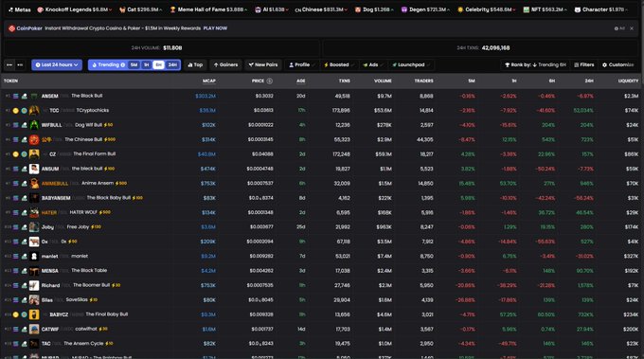Click the TCC token avatar icon
Viewport: 644px width, 359px height.
[34, 111]
